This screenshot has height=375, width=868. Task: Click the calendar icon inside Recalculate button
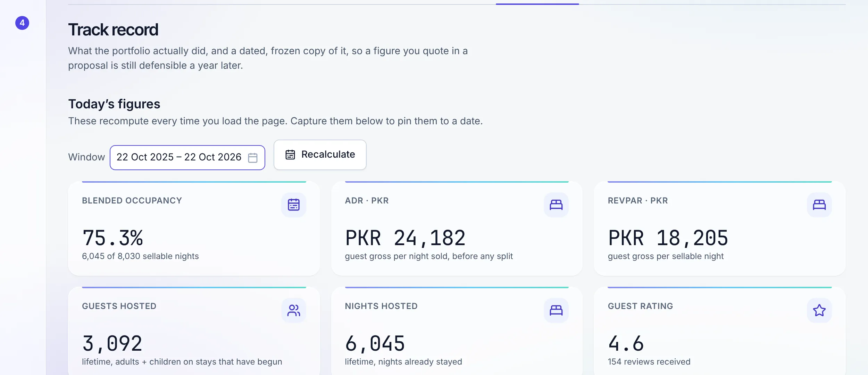coord(290,155)
